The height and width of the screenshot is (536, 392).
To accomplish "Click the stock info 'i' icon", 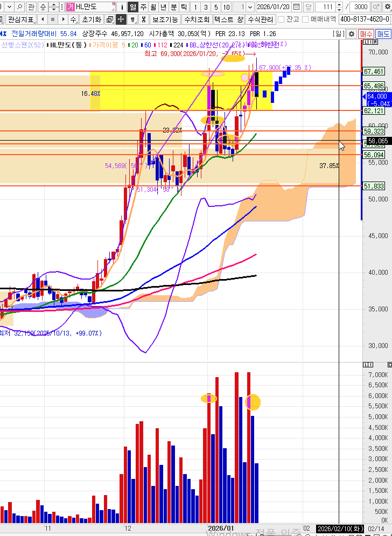I will pyautogui.click(x=122, y=7).
